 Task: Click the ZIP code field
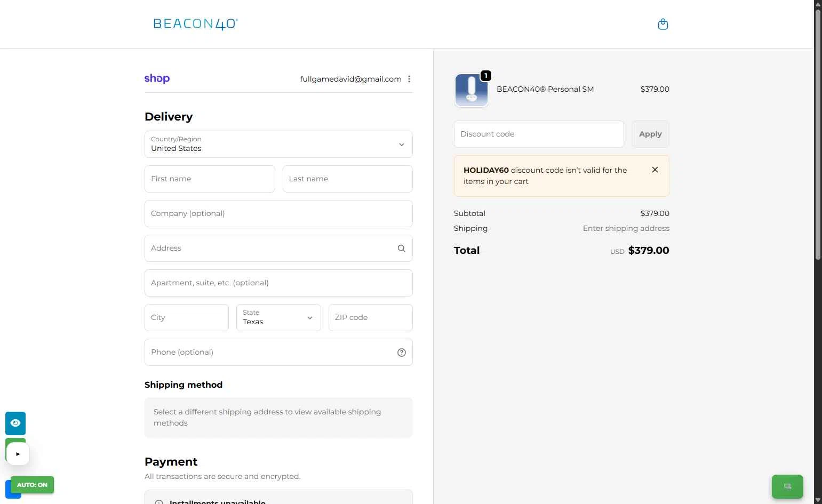(x=371, y=317)
